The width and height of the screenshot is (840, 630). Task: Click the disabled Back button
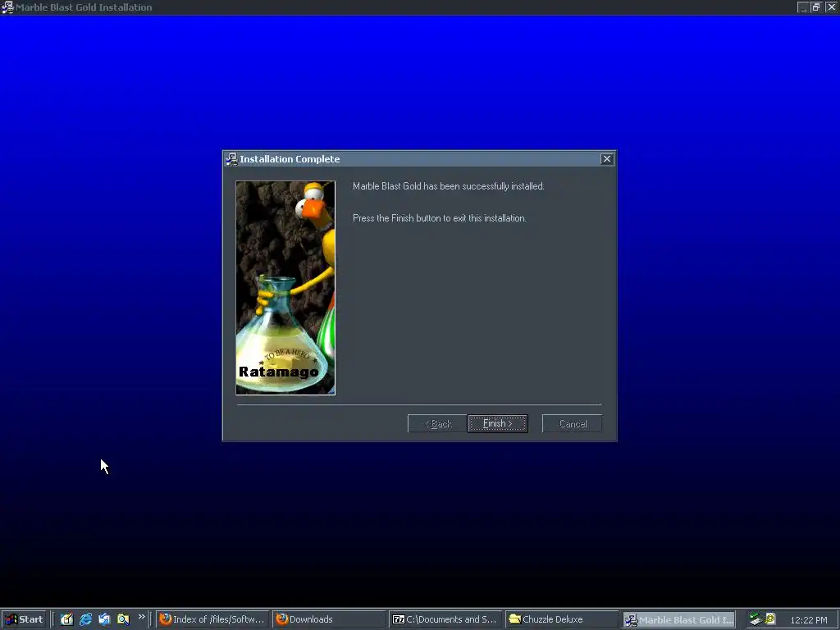coord(437,424)
